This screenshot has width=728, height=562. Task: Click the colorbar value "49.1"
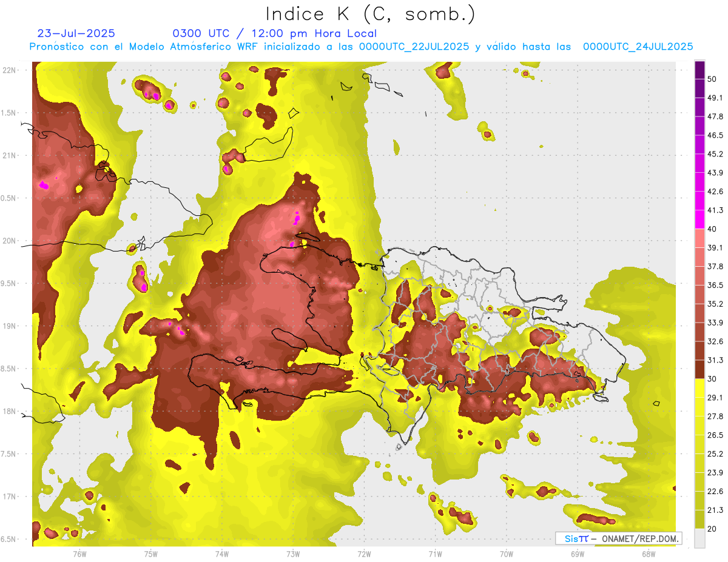[x=715, y=98]
